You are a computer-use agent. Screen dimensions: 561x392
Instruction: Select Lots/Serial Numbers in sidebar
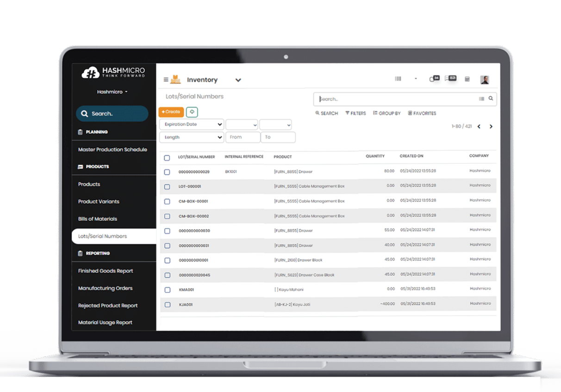click(x=114, y=236)
